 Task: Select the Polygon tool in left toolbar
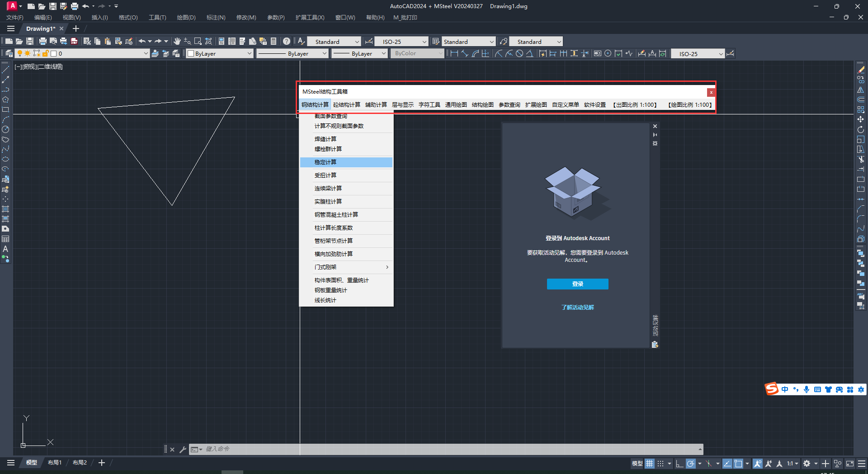coord(5,100)
